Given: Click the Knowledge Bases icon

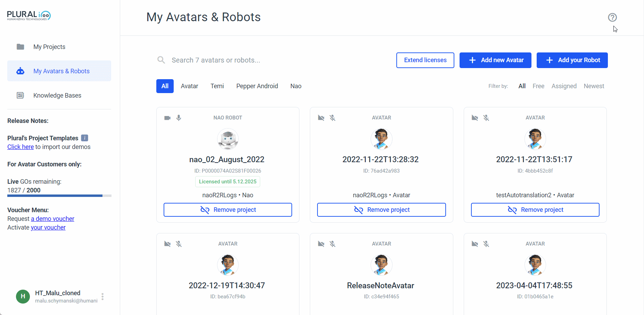Looking at the screenshot, I should coord(20,95).
